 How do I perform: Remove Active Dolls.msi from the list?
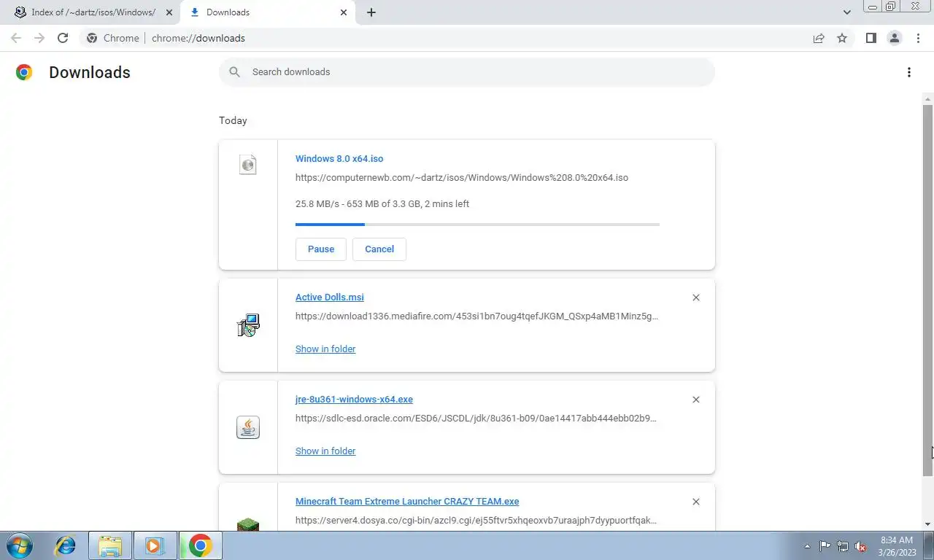coord(695,297)
